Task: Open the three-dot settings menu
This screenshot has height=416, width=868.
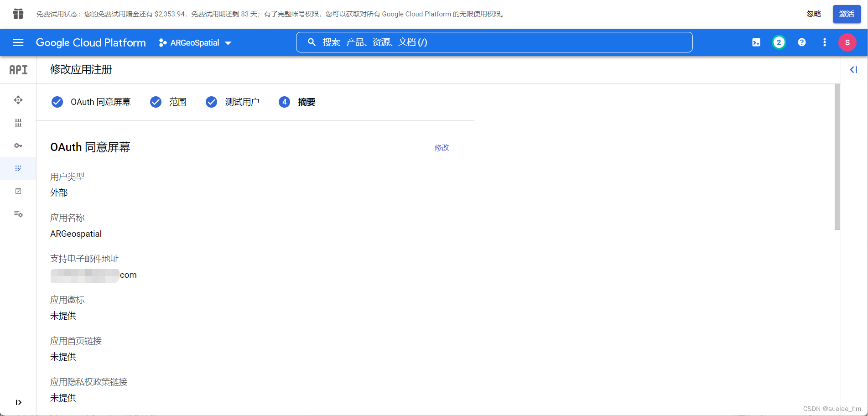Action: point(825,42)
